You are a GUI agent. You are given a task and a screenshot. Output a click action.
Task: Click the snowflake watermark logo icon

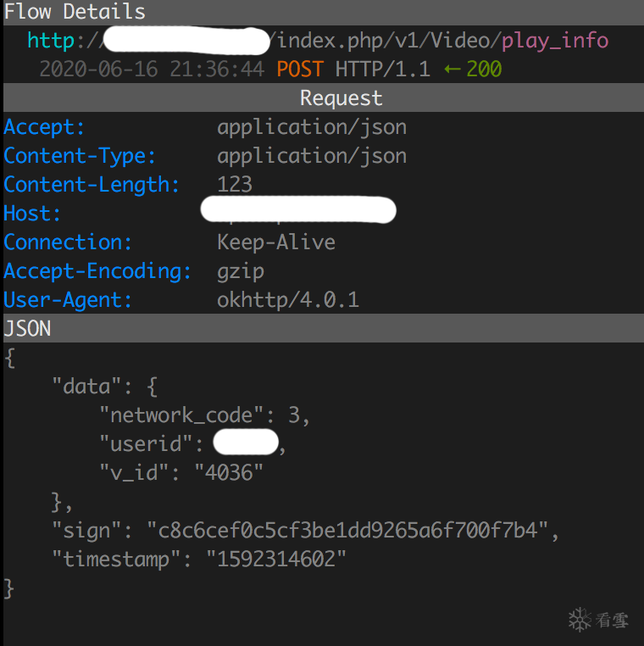pyautogui.click(x=580, y=620)
